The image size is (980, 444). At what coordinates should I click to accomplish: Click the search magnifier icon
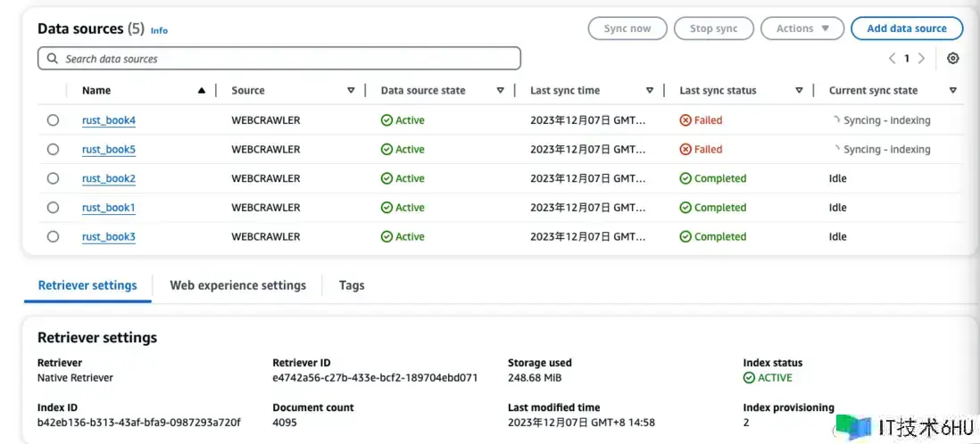54,59
